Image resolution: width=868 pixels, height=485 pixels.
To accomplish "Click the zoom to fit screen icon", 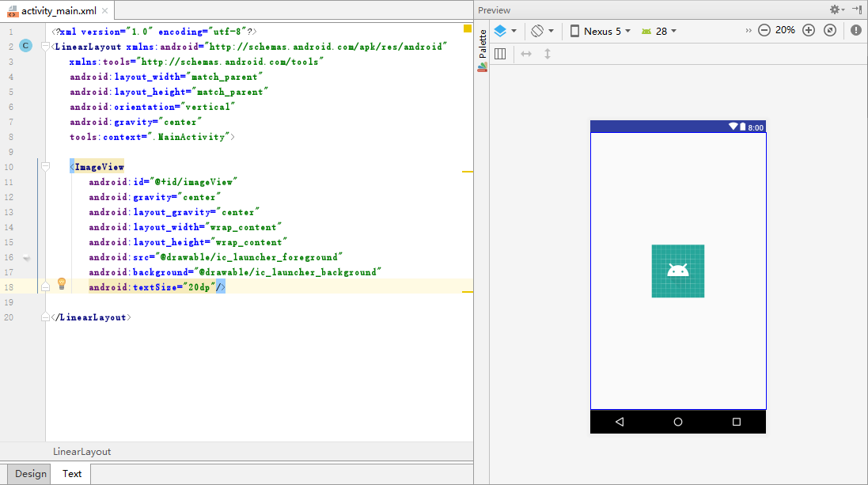I will tap(829, 31).
